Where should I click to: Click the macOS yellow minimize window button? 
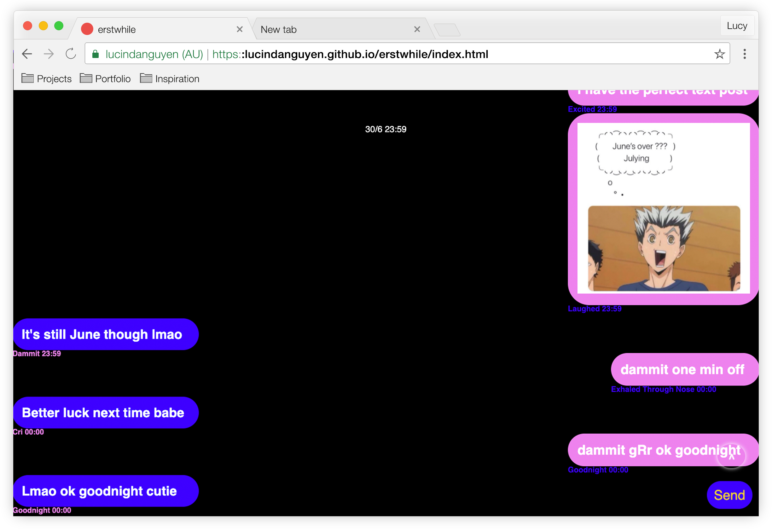[43, 26]
